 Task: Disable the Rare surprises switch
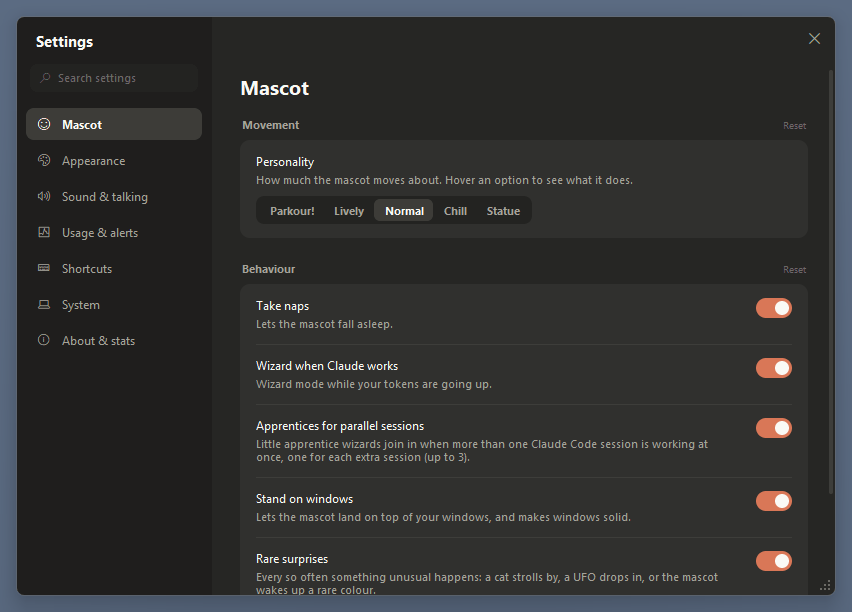click(774, 561)
